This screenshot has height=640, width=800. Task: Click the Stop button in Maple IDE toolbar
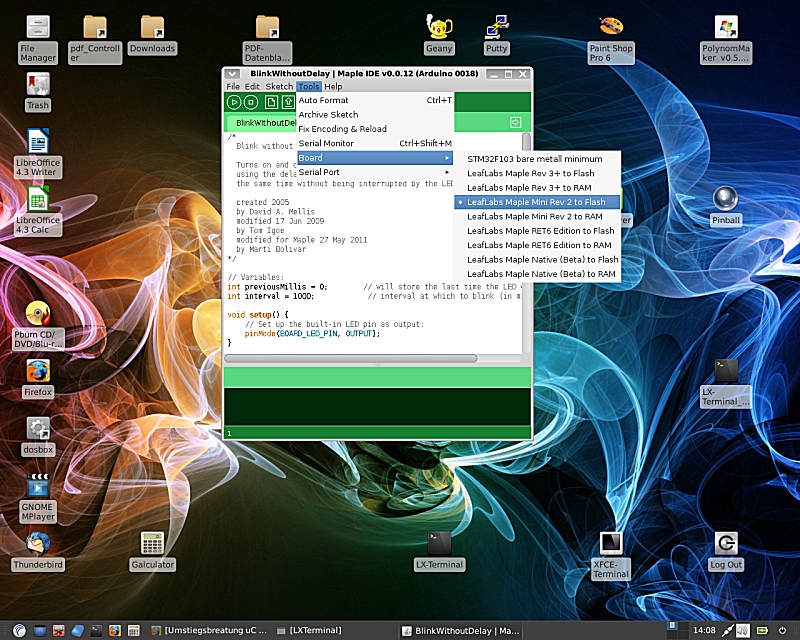tap(251, 102)
